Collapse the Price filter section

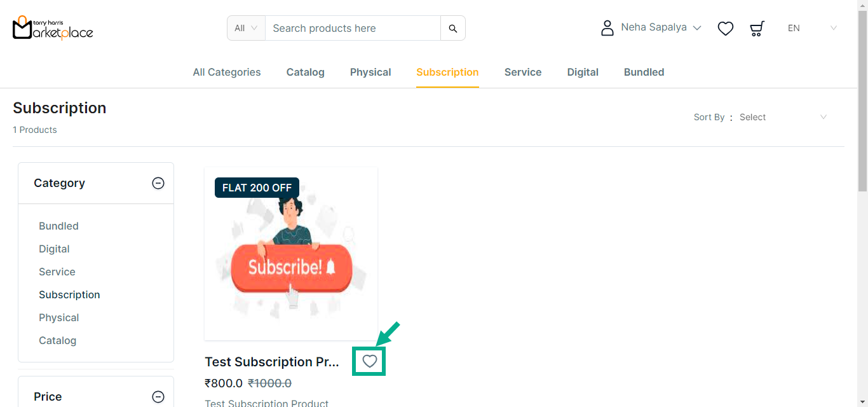[158, 397]
